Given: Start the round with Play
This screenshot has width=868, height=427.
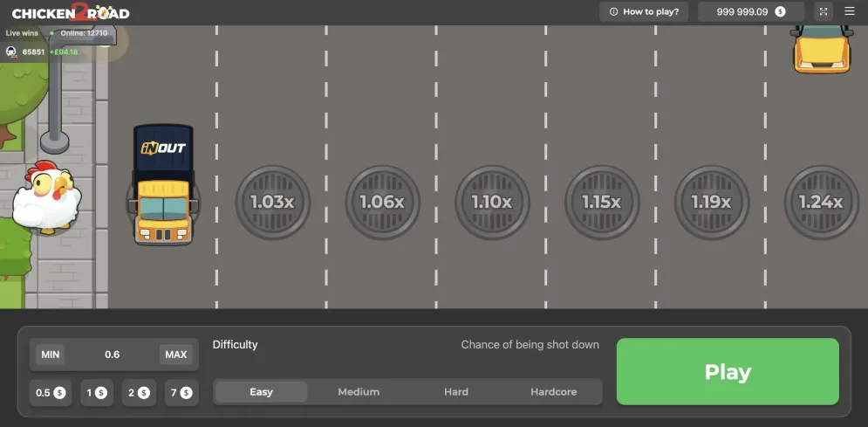Looking at the screenshot, I should click(728, 372).
